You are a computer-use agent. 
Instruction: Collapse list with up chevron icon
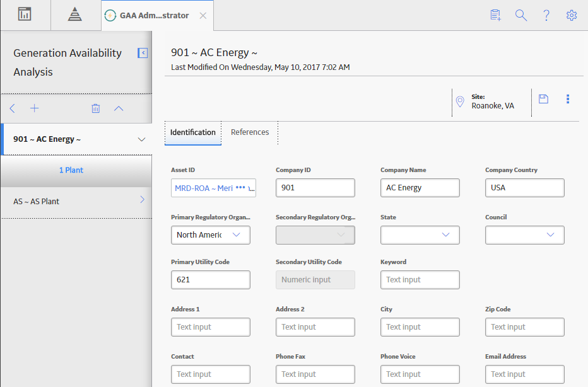[x=119, y=108]
